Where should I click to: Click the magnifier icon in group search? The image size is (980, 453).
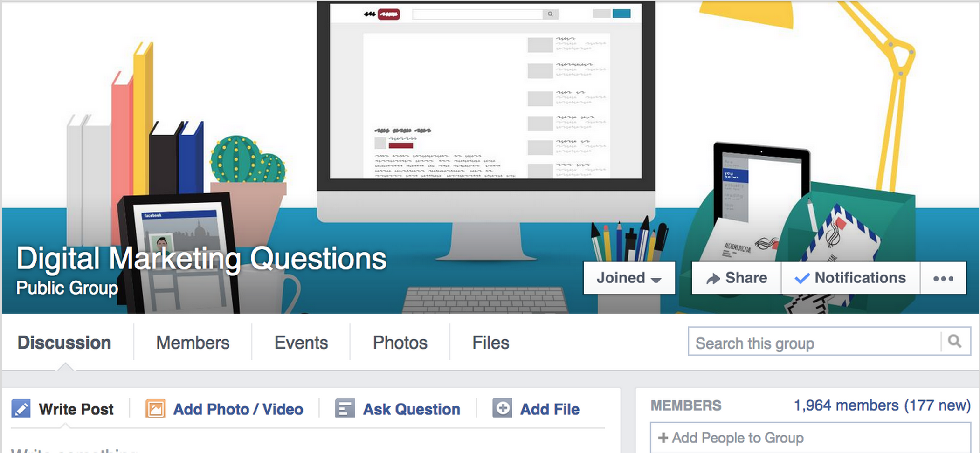(x=955, y=342)
